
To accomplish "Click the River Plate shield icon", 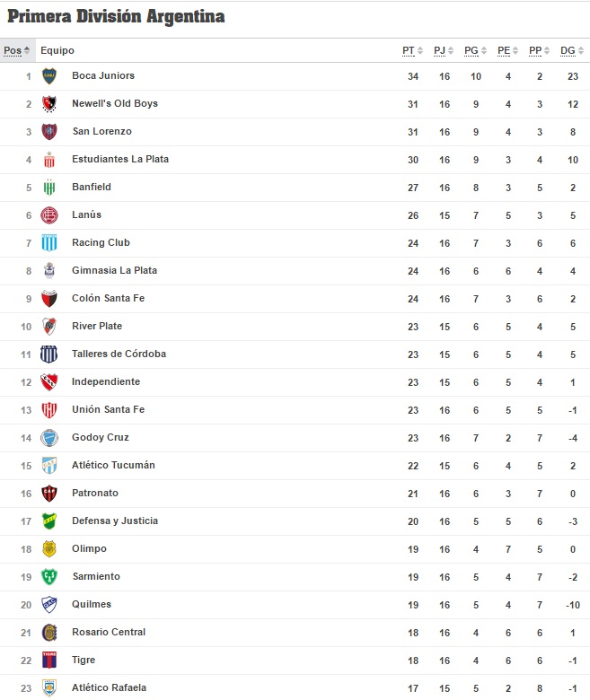I will pos(49,327).
